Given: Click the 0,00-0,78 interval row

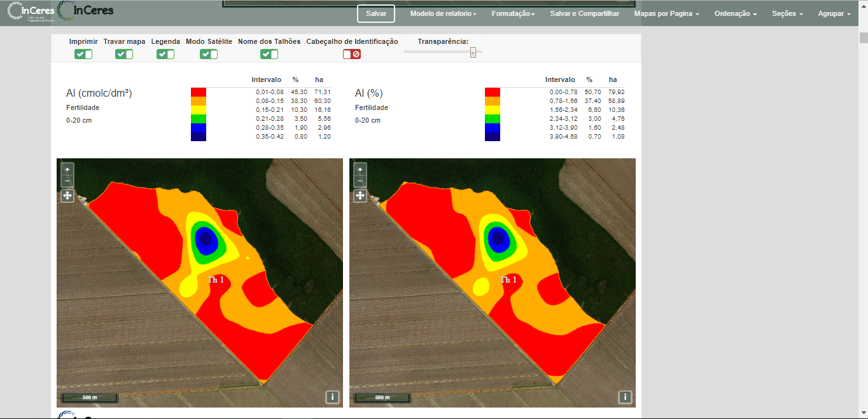Looking at the screenshot, I should tap(555, 92).
